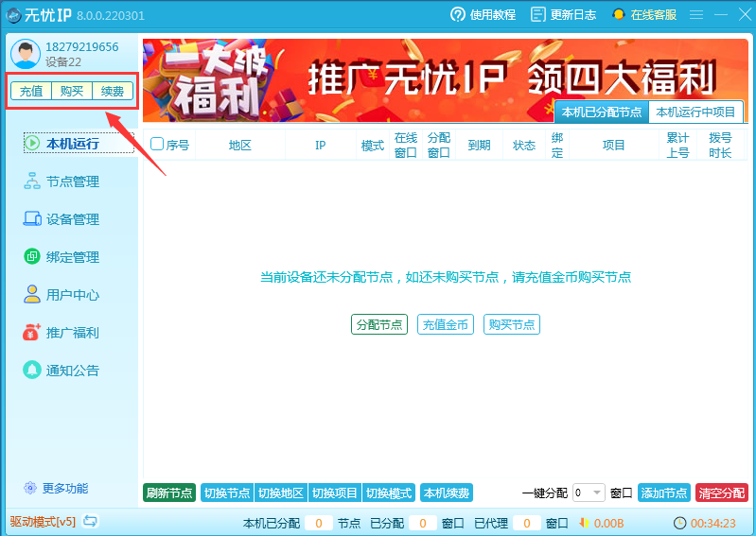Click the 模式 column header
Viewport: 756px width, 536px height.
(x=373, y=145)
